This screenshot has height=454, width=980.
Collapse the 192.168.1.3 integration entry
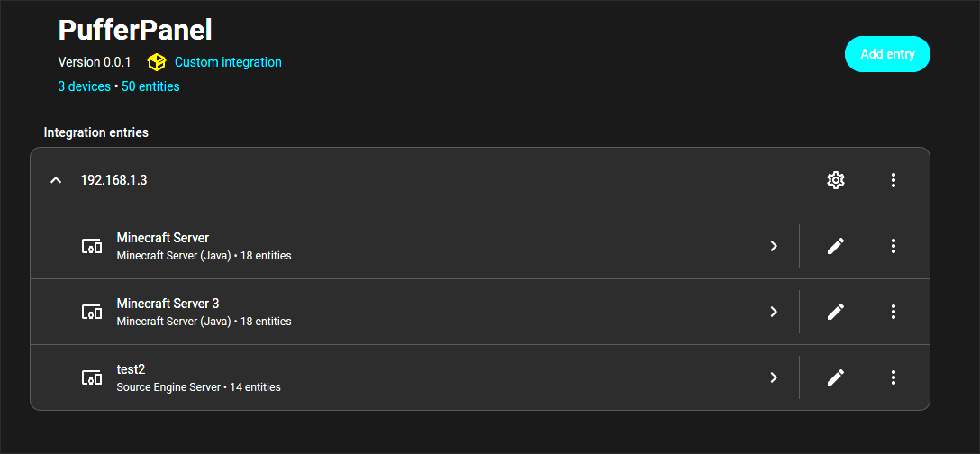56,180
